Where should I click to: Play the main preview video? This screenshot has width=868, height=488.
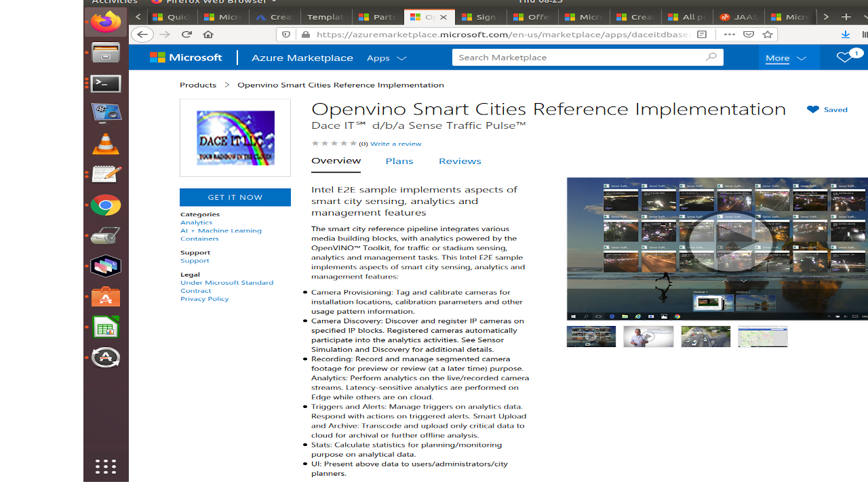point(730,242)
